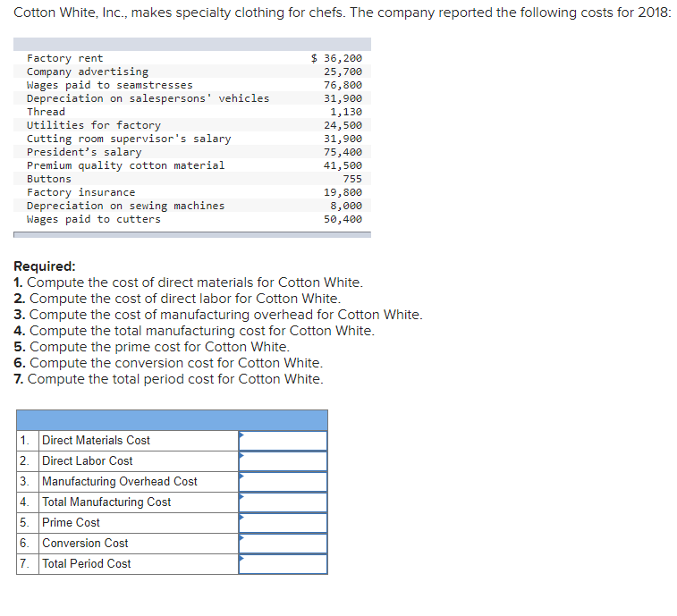Select 'Depreciation on salespersons' vehicles' label
This screenshot has width=677, height=616.
coord(148,98)
